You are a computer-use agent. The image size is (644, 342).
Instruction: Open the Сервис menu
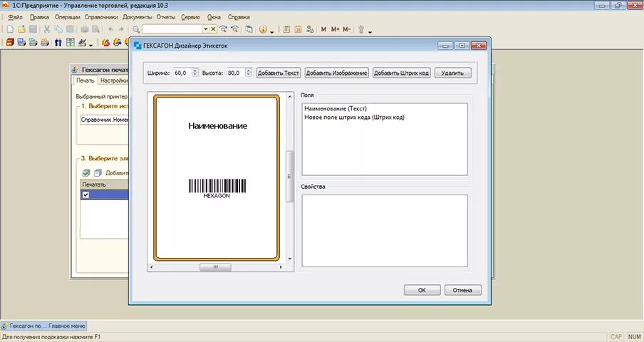point(191,17)
